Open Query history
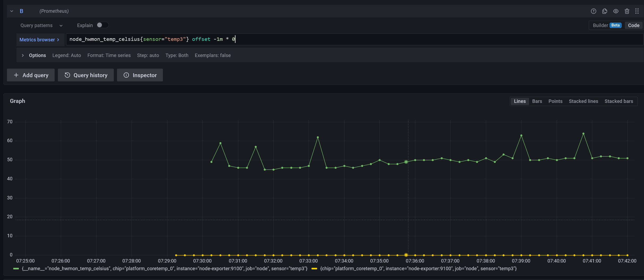Viewport: 644px width, 280px height. click(85, 75)
